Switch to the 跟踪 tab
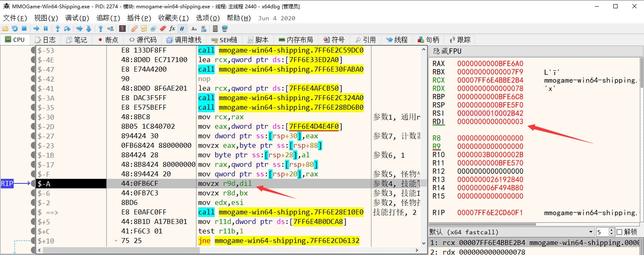This screenshot has width=644, height=255. click(x=460, y=40)
